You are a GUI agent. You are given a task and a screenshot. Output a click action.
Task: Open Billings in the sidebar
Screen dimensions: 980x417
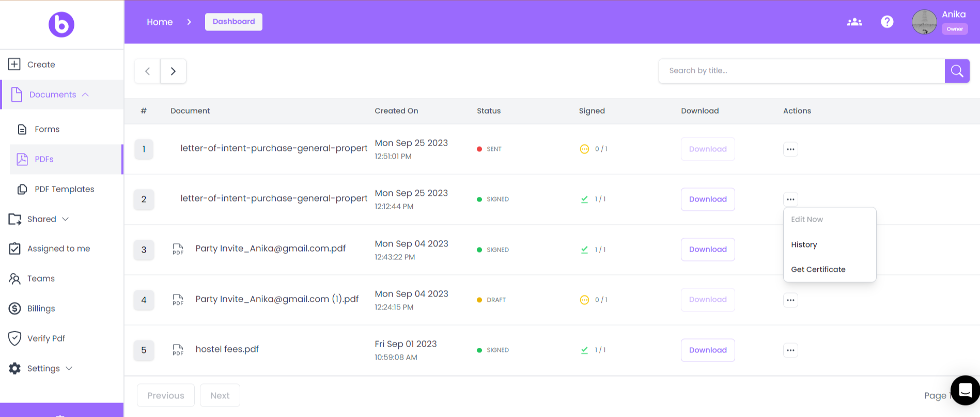41,308
